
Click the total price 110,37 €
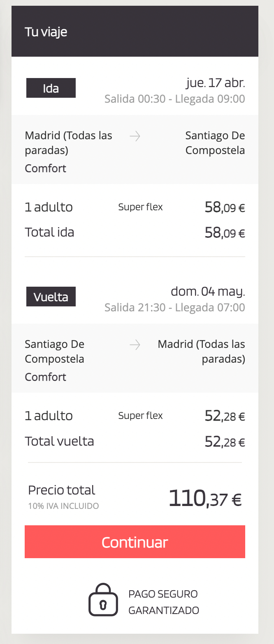click(x=205, y=498)
